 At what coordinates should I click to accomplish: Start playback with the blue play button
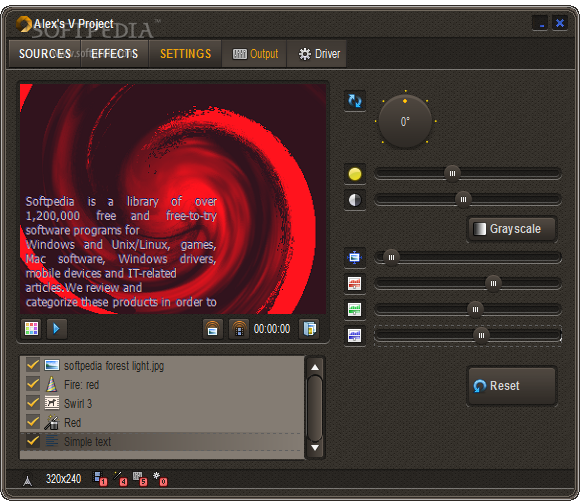57,329
